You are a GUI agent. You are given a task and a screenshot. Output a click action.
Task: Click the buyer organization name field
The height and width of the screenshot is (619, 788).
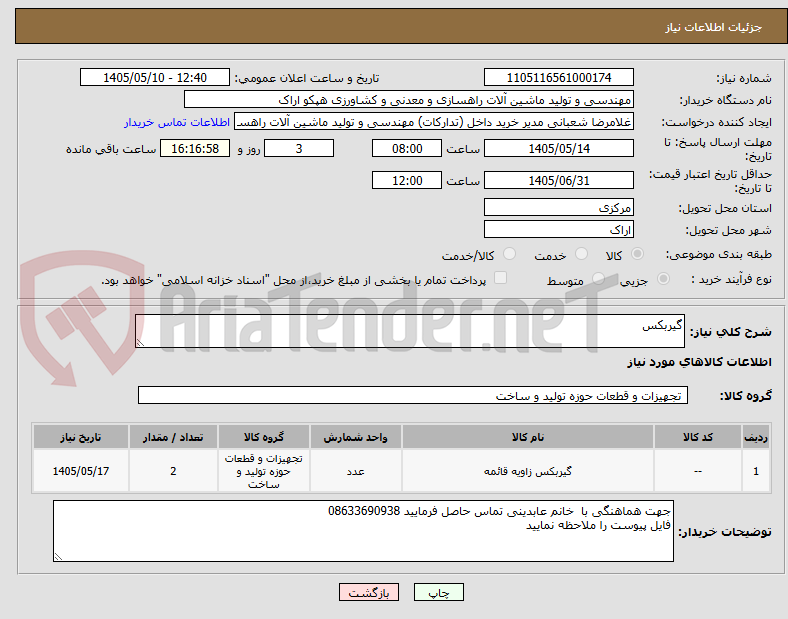coord(409,99)
